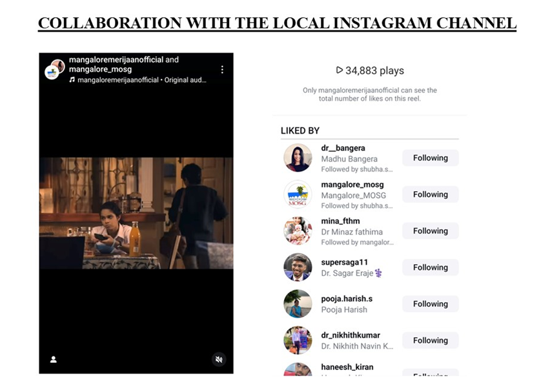This screenshot has height=392, width=539.
Task: Toggle Following for mangalore_mosg
Action: tap(430, 194)
